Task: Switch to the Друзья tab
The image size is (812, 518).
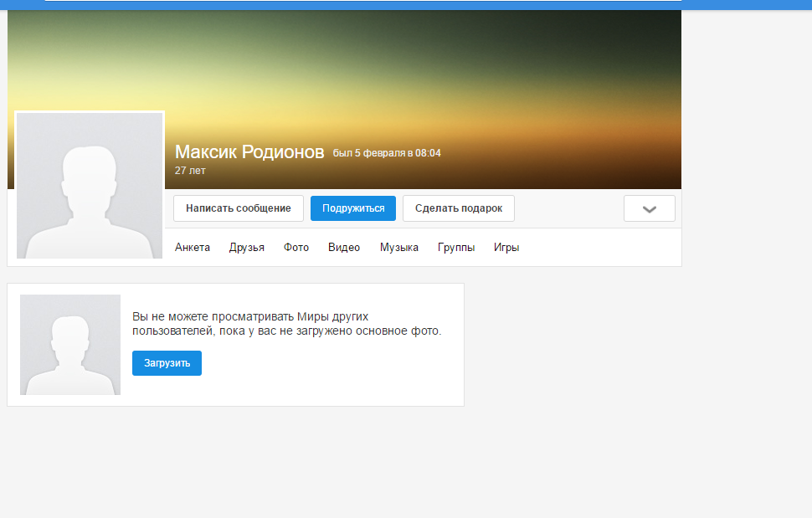Action: (x=247, y=248)
